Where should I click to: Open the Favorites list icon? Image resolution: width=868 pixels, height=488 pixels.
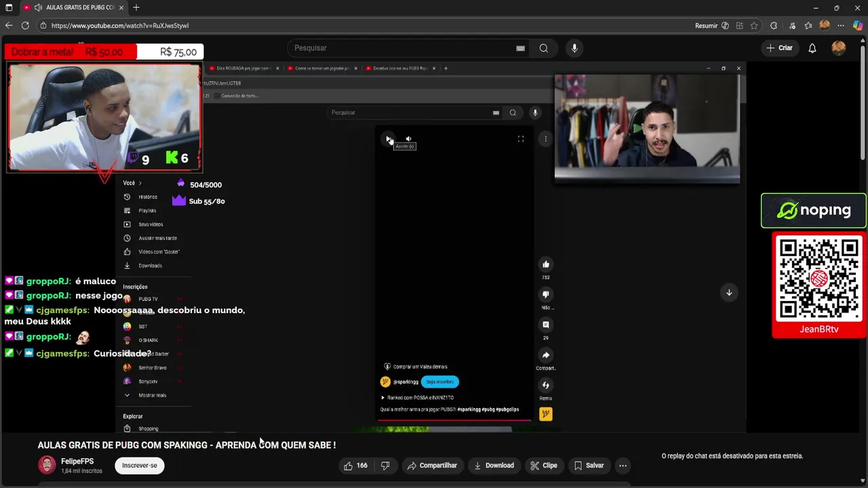(808, 26)
